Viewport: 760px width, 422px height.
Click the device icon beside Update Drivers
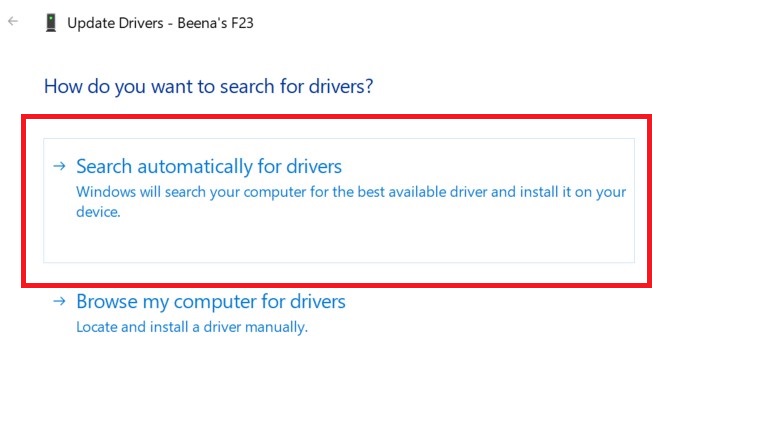pos(51,22)
